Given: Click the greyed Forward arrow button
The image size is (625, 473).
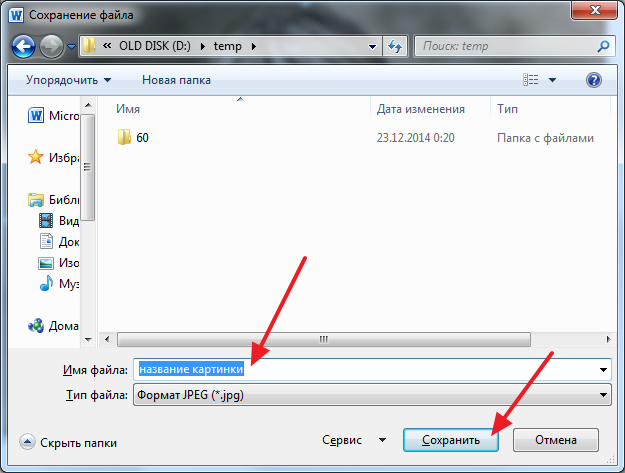Looking at the screenshot, I should (x=52, y=47).
